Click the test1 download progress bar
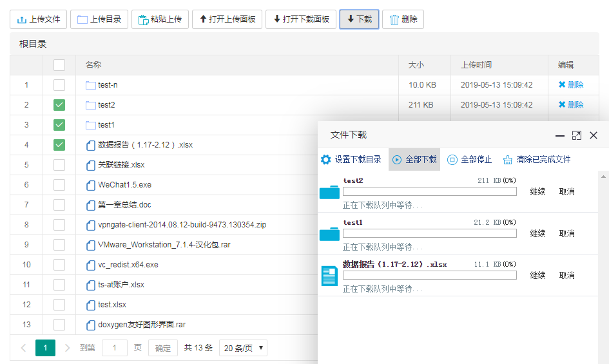 (430, 233)
